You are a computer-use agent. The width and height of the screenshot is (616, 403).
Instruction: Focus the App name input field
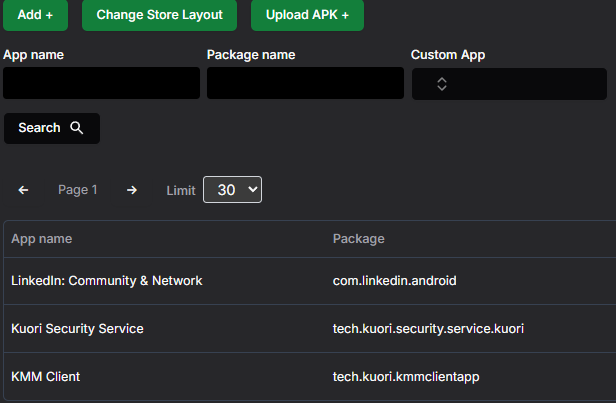click(101, 83)
